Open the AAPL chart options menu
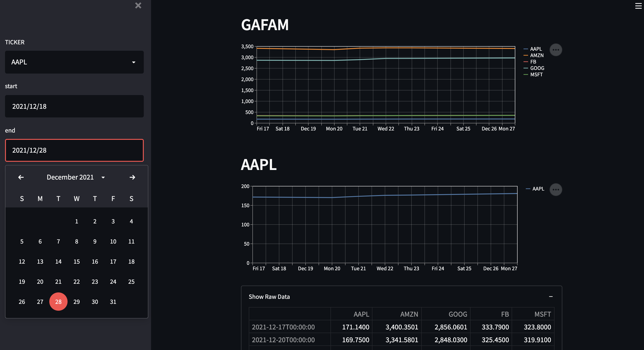This screenshot has height=350, width=644. pyautogui.click(x=556, y=190)
